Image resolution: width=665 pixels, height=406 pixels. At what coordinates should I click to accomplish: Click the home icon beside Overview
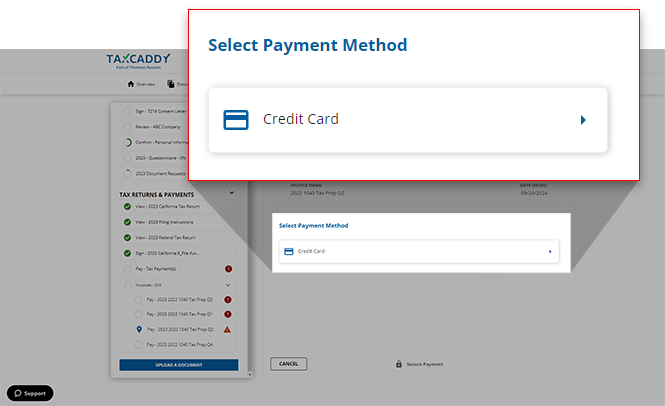pyautogui.click(x=130, y=84)
